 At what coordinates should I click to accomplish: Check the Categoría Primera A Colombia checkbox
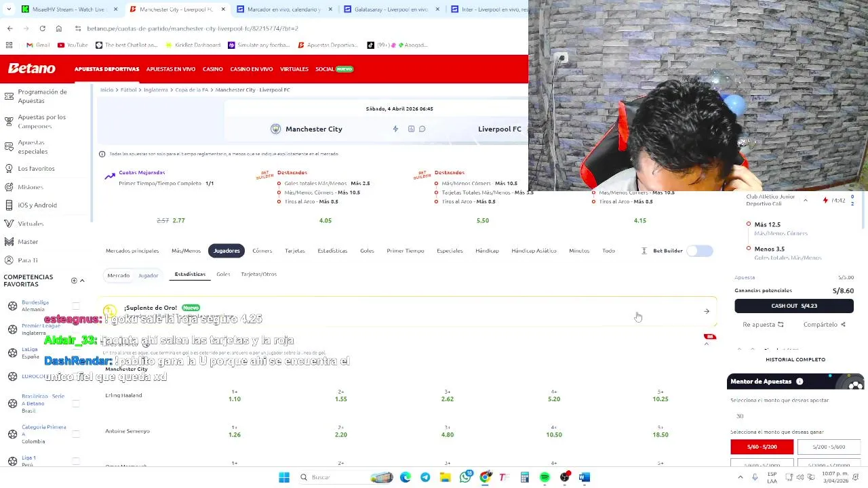point(76,434)
